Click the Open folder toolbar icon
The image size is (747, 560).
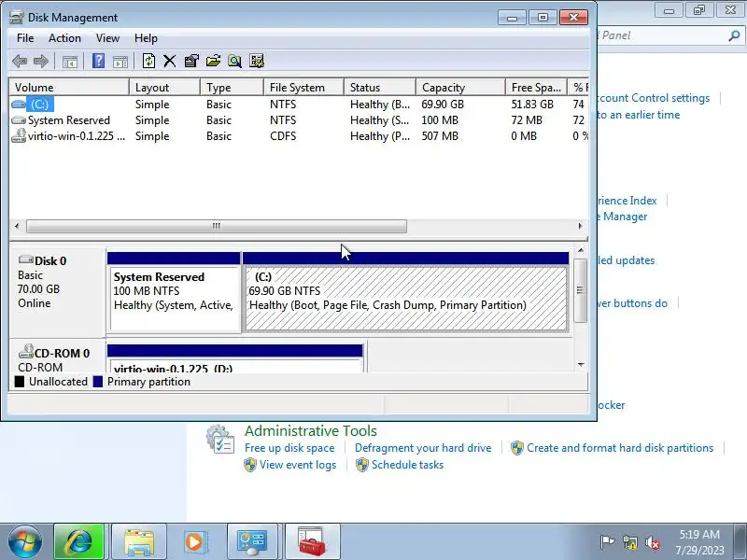click(x=213, y=61)
